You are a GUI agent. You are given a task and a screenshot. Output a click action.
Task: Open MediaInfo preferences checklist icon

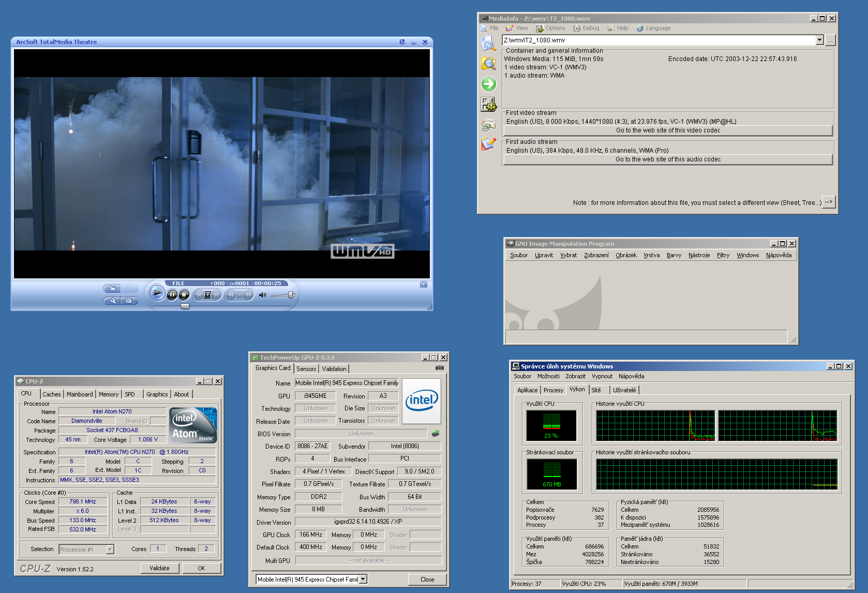(488, 105)
